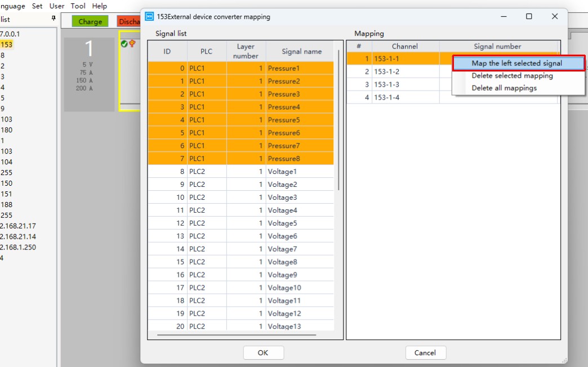Select 'Delete selected mapping' from context menu
This screenshot has height=367, width=588.
click(512, 76)
